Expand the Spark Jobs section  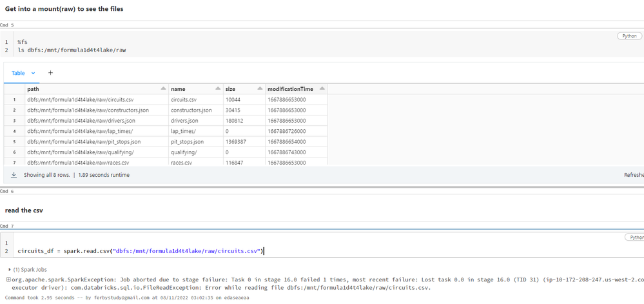(x=8, y=269)
